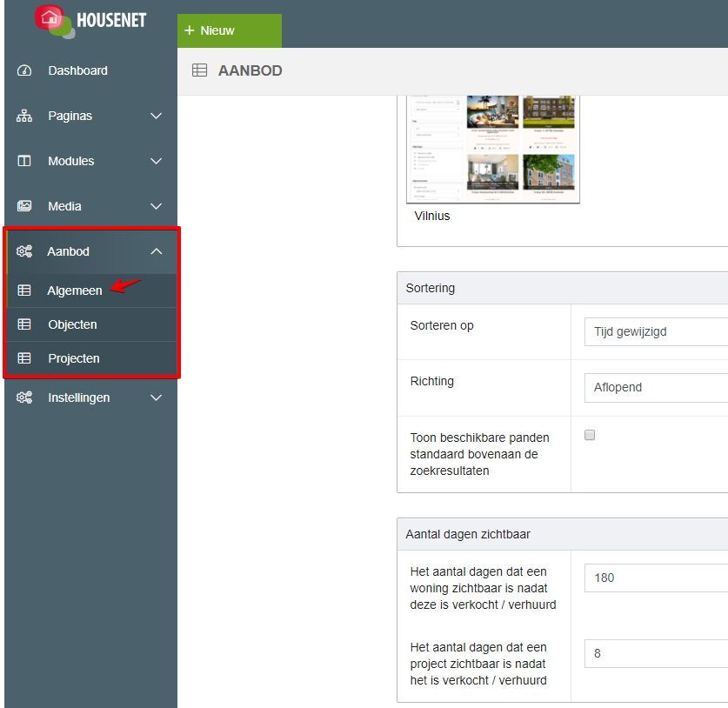Screen dimensions: 728x708
Task: Click the Sorteren op label
Action: 442,325
